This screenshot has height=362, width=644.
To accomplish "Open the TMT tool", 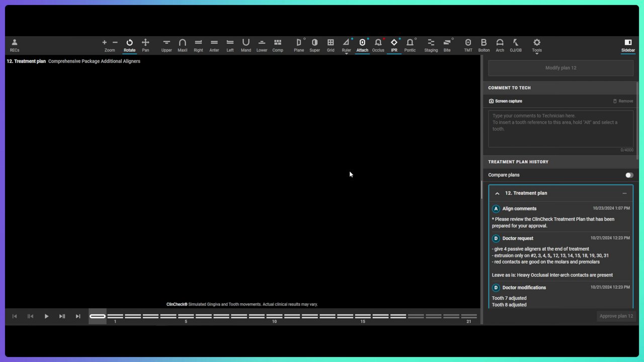I will 468,45.
